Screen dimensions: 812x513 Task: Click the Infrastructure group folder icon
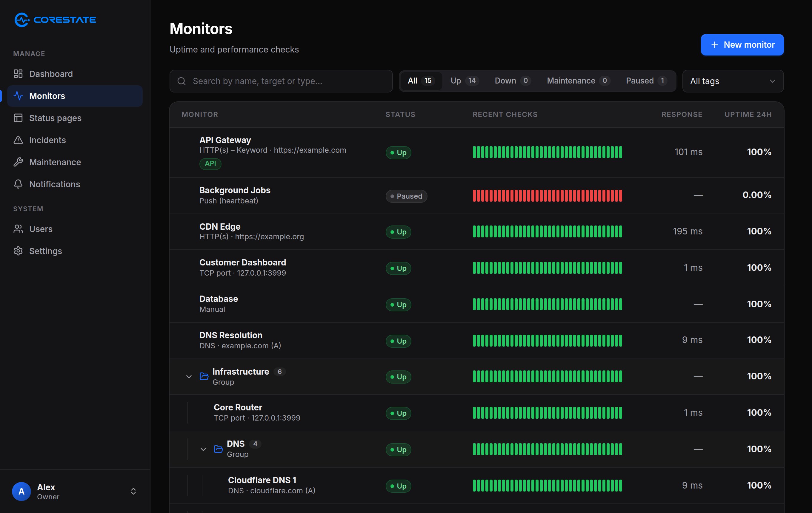(x=204, y=376)
